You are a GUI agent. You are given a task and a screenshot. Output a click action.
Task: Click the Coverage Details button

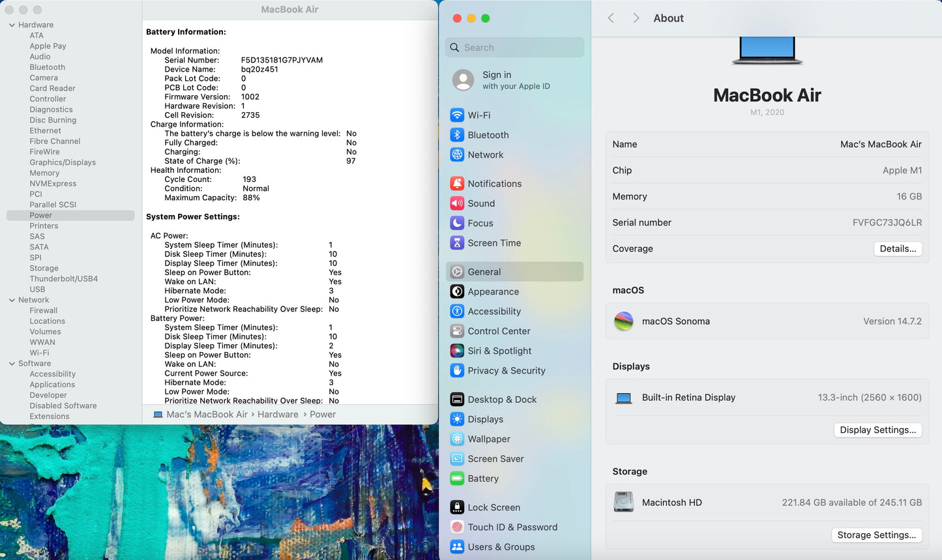click(897, 249)
